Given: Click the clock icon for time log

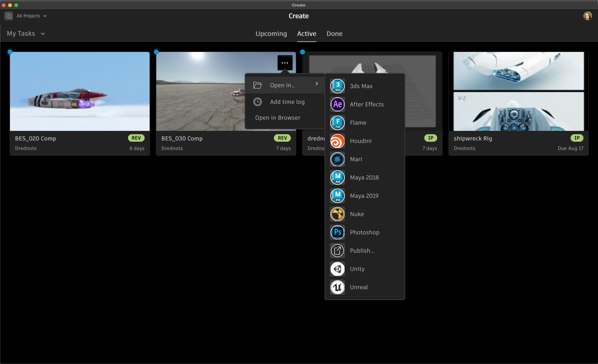Looking at the screenshot, I should (x=258, y=102).
